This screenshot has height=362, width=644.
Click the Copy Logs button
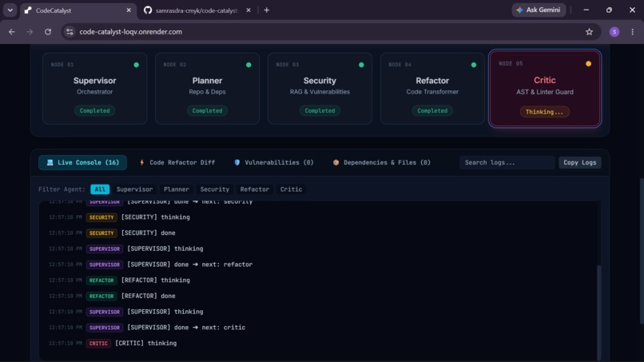[x=580, y=163]
